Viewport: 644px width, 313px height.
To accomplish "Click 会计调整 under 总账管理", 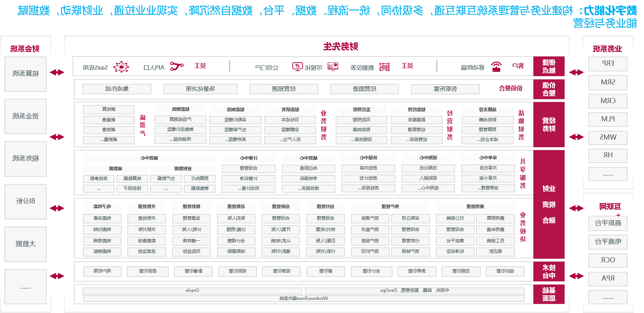I will click(x=236, y=241).
